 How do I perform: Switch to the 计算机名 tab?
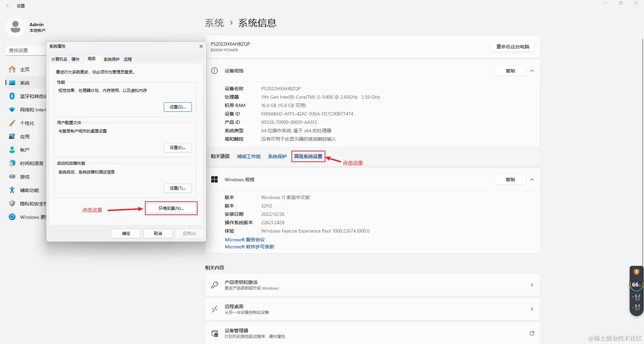click(59, 59)
